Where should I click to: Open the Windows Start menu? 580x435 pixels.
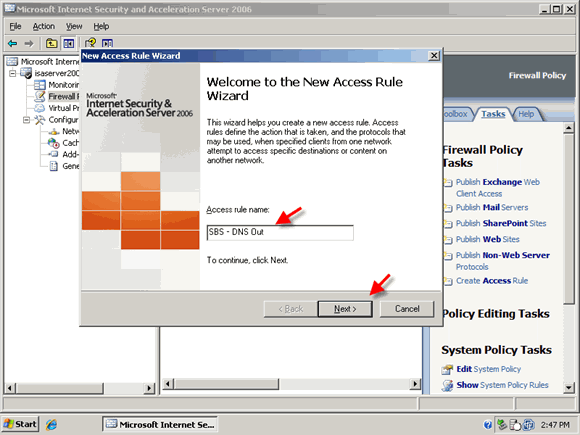(x=20, y=424)
